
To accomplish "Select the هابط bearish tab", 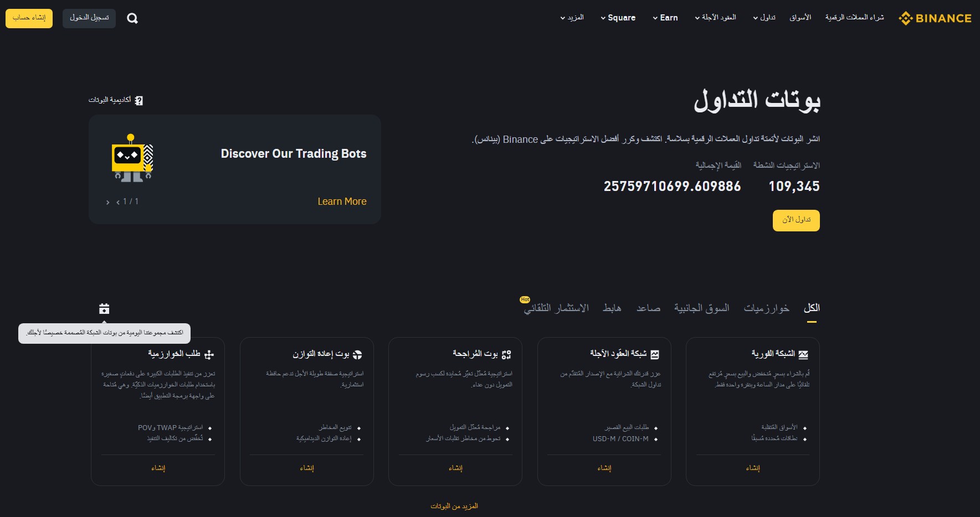I will 612,308.
